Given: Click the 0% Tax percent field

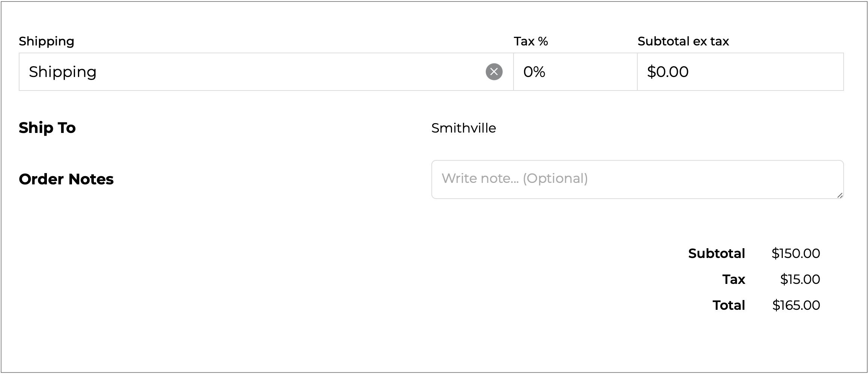Looking at the screenshot, I should [575, 72].
